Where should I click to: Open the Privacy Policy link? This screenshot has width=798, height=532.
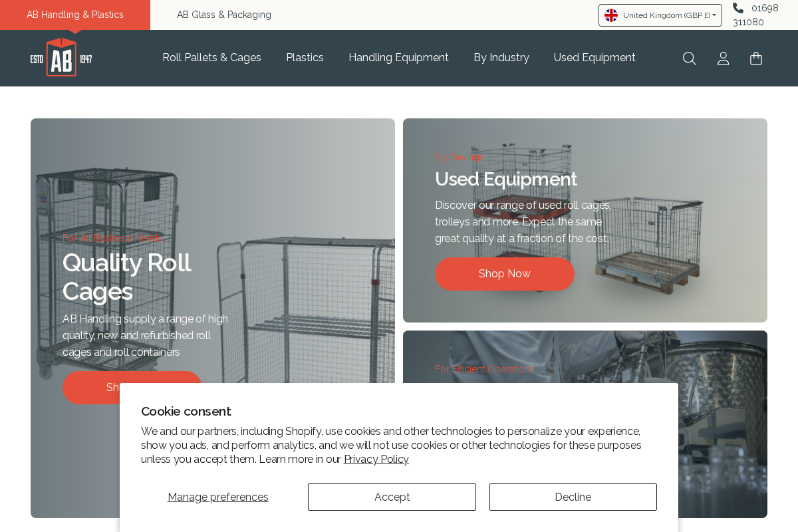coord(376,459)
